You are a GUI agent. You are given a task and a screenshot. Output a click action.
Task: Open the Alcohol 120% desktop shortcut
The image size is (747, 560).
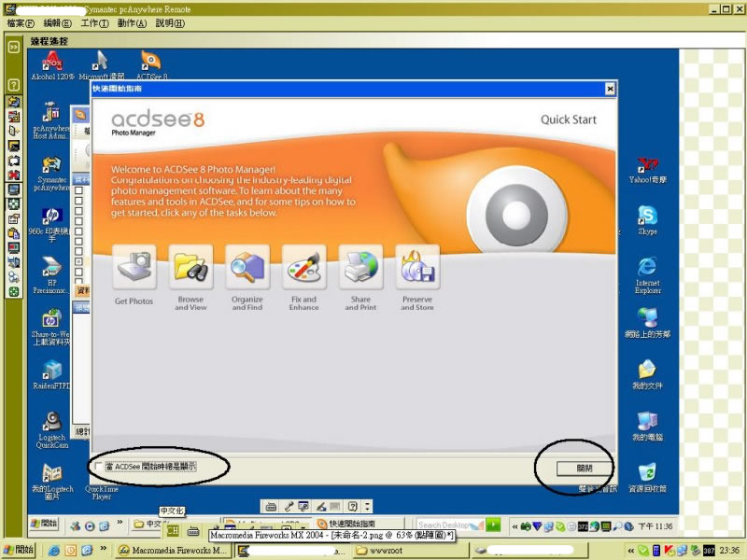click(x=52, y=65)
